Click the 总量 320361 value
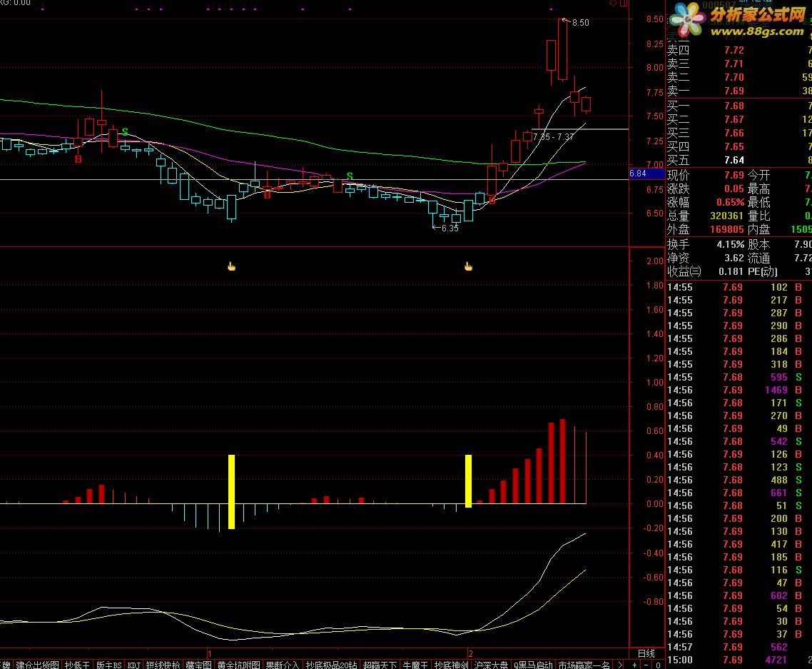 pyautogui.click(x=727, y=216)
